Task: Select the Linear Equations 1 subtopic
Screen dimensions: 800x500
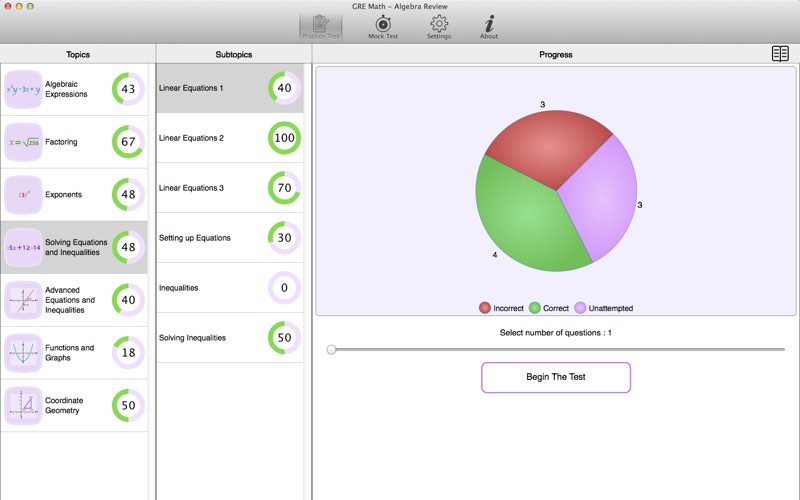Action: pos(230,88)
